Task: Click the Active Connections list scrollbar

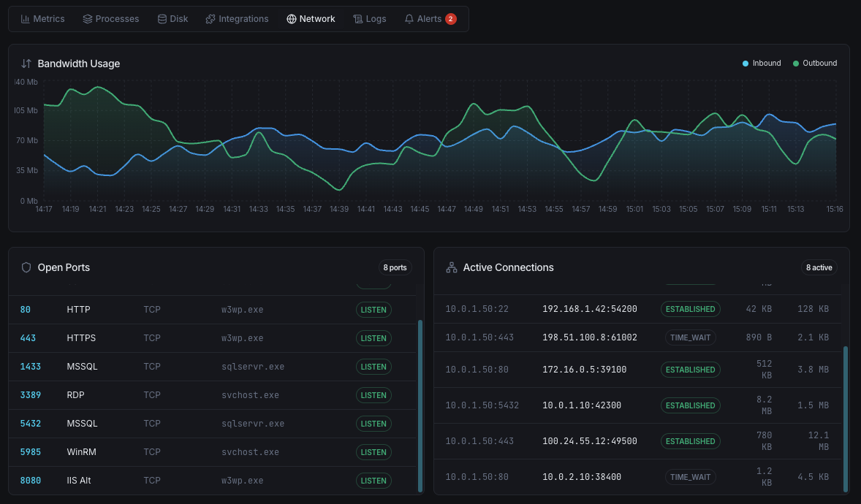Action: (846, 419)
